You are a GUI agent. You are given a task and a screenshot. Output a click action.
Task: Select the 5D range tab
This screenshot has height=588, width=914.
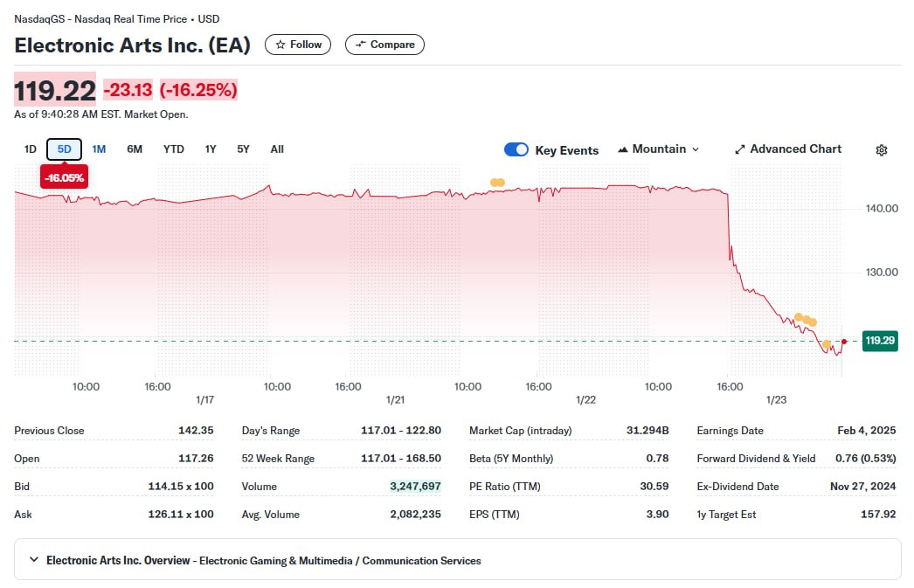(x=65, y=149)
